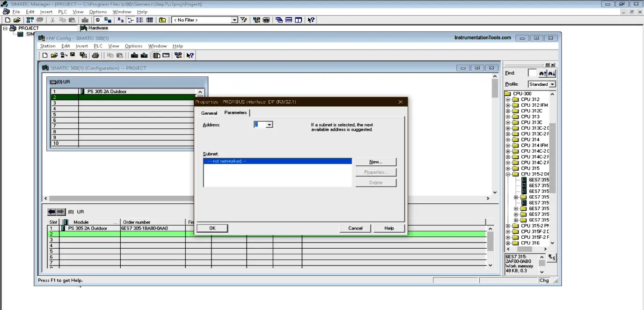Click Save and Compile icon in HW Config
The image size is (644, 310).
tap(83, 55)
